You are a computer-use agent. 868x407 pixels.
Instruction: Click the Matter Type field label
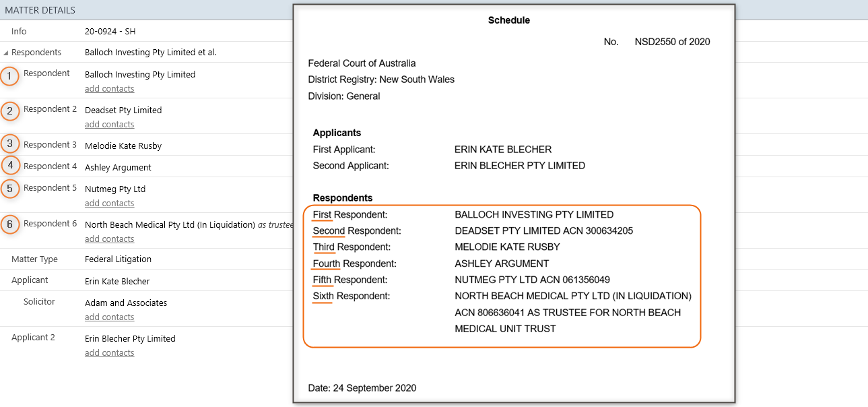34,259
